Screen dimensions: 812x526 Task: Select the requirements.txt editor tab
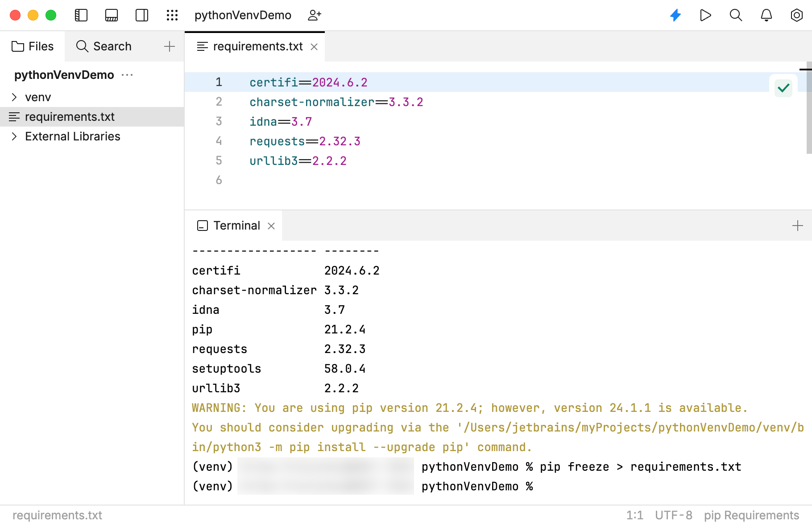[252, 46]
